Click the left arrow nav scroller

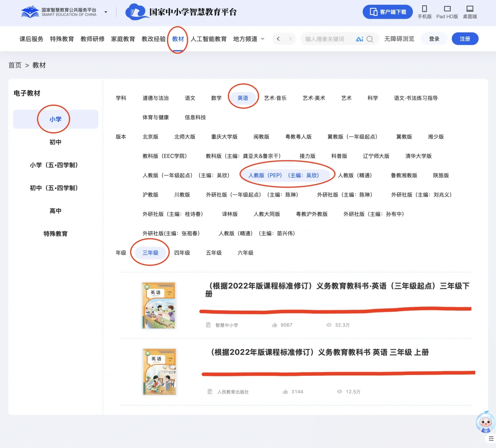pyautogui.click(x=278, y=39)
